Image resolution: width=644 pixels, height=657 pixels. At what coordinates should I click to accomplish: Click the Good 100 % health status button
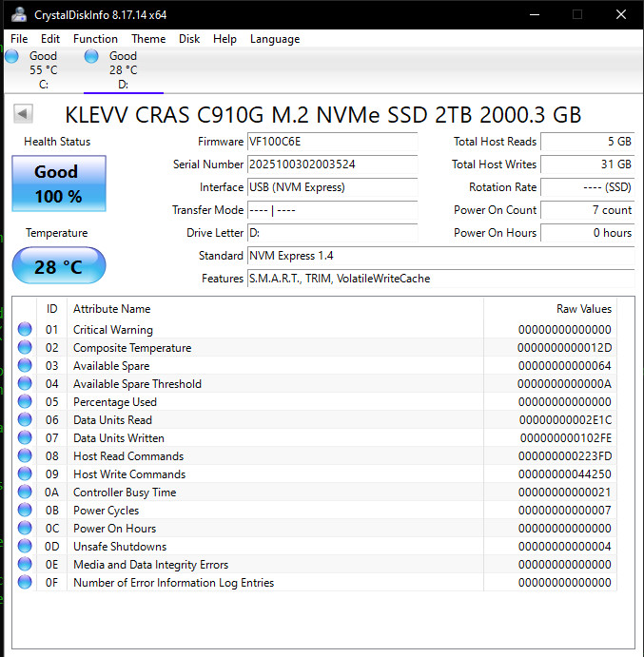coord(59,184)
